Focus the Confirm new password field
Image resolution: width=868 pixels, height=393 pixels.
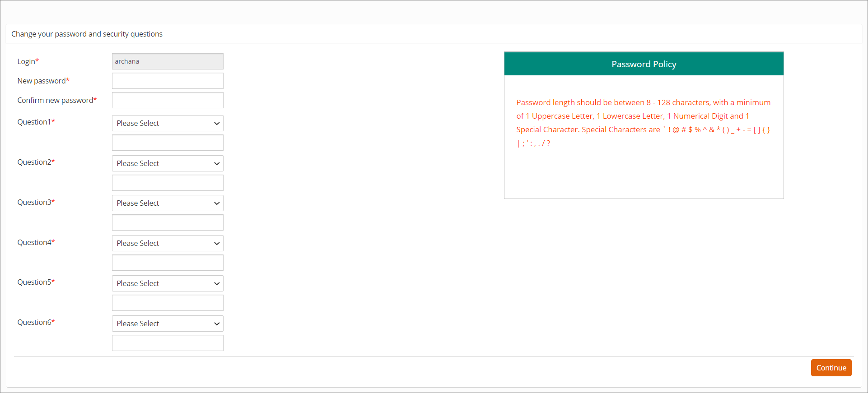tap(168, 100)
